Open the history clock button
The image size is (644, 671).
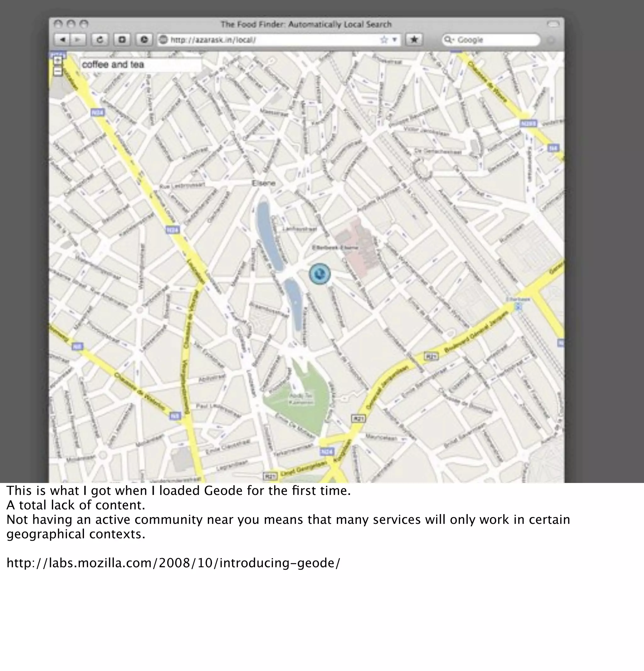click(144, 40)
